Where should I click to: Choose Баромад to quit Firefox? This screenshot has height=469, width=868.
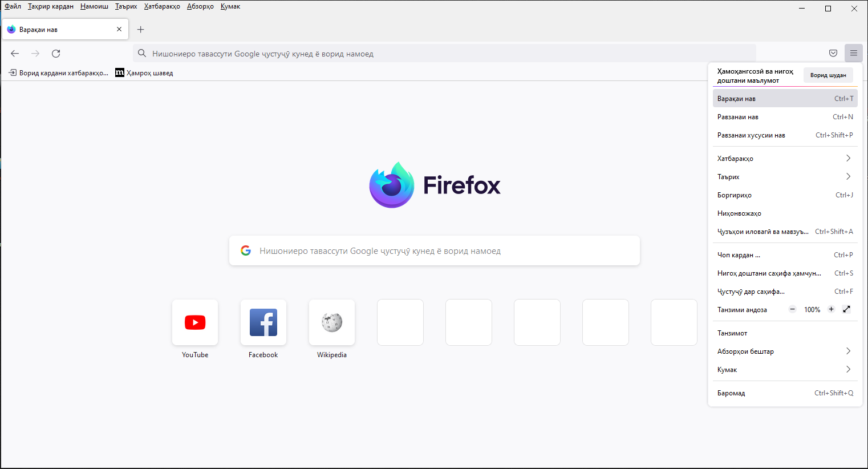pos(785,393)
